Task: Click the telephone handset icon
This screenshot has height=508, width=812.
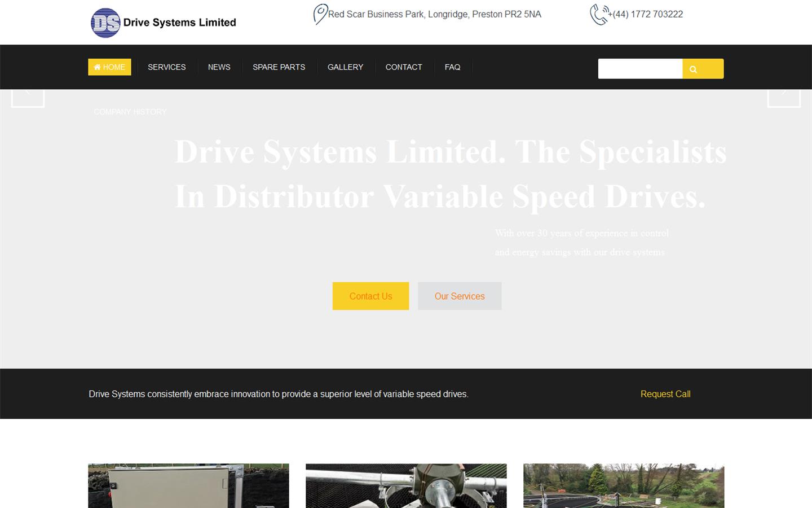Action: [599, 14]
